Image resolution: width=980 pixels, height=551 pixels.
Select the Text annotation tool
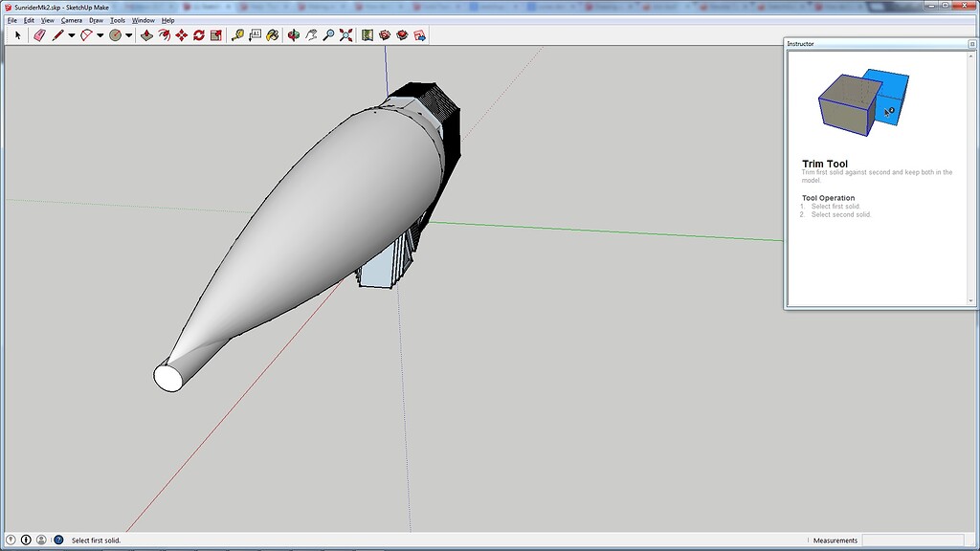click(256, 35)
